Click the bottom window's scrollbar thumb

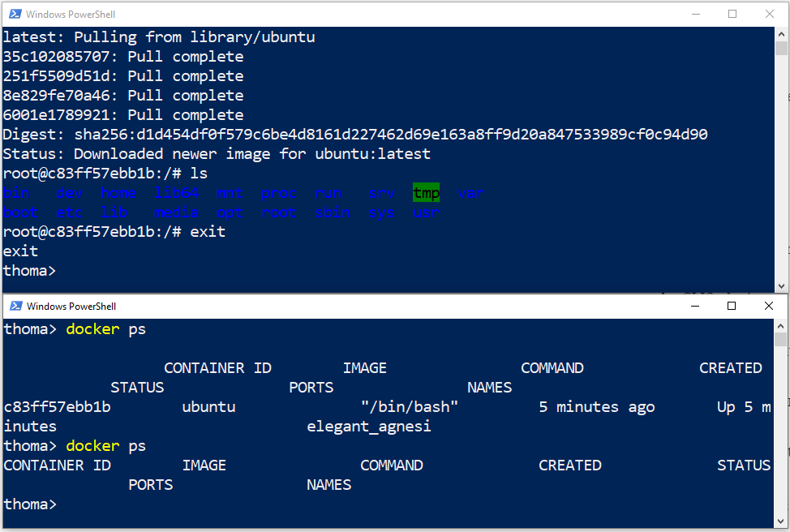[780, 339]
